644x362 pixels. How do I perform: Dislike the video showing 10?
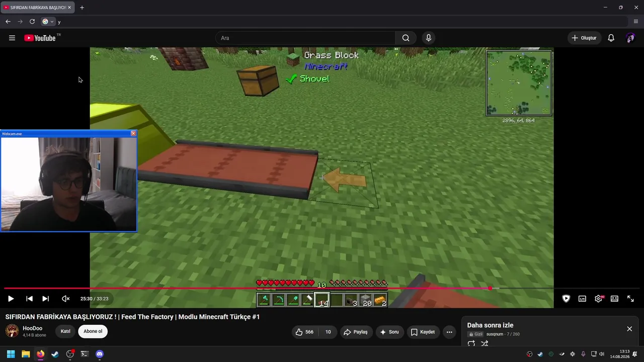[328, 332]
